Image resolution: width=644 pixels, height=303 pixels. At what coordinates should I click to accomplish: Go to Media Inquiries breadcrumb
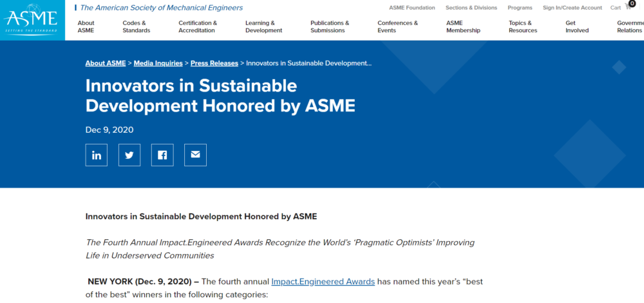(x=159, y=63)
